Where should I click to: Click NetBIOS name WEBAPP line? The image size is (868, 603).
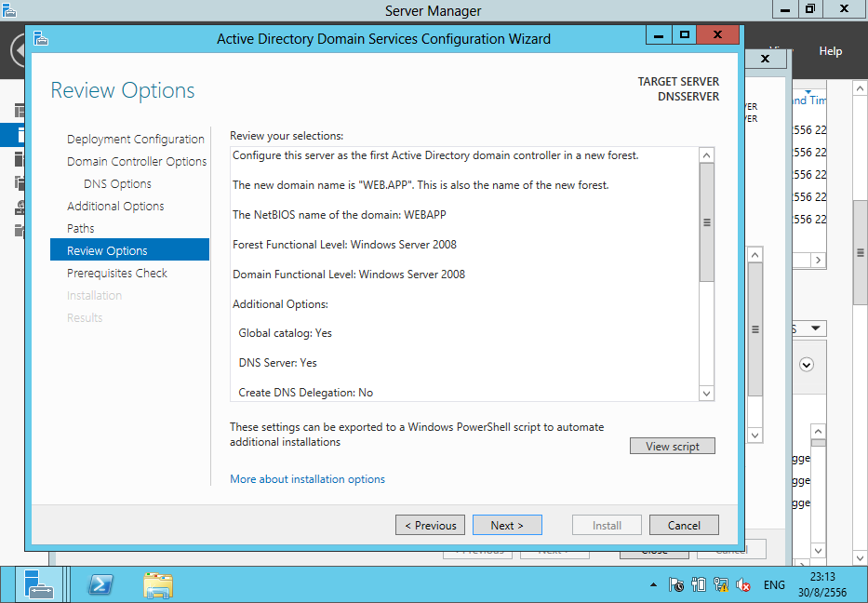(340, 215)
